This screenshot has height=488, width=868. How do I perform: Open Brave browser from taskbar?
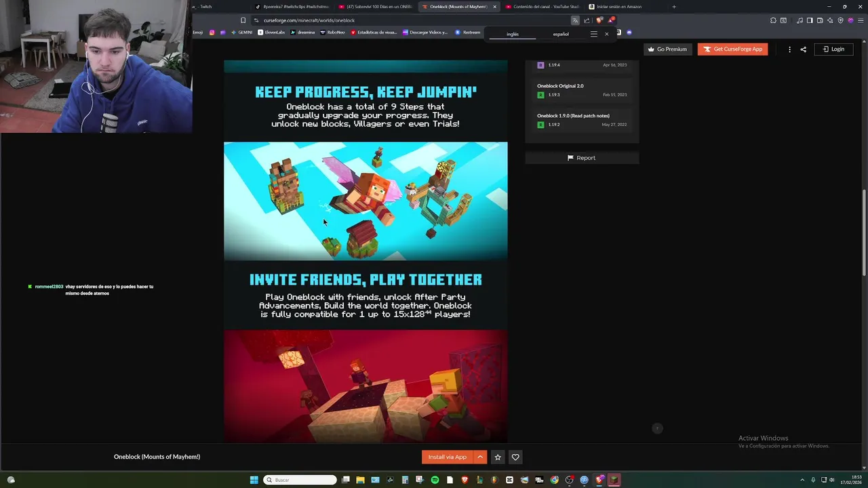point(465,480)
